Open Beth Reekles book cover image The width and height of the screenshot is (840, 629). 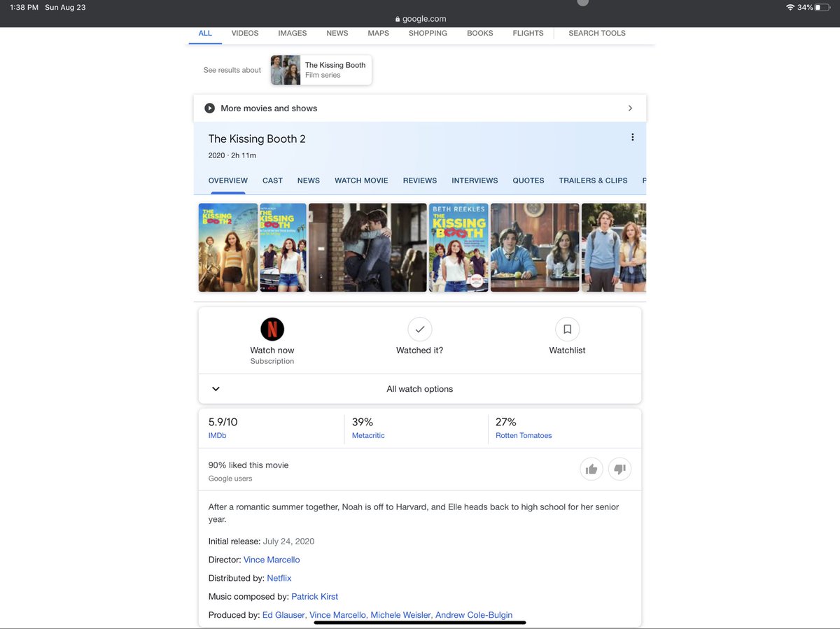pos(458,248)
